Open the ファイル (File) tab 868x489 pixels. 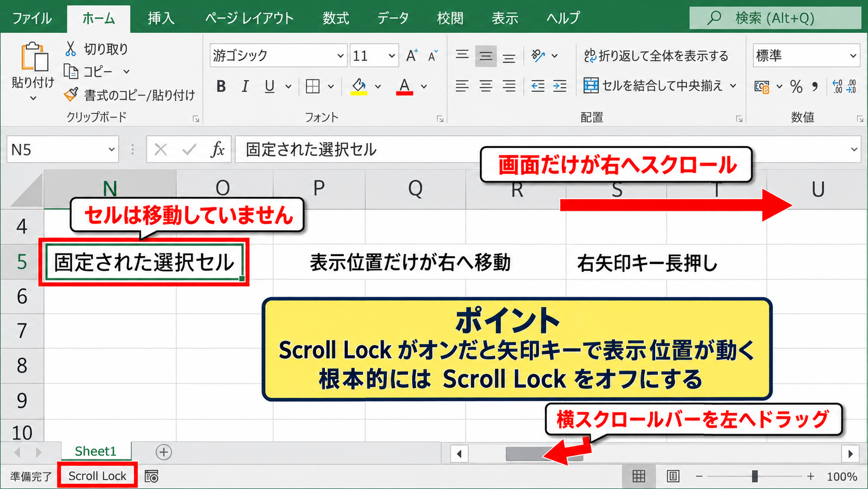[32, 18]
